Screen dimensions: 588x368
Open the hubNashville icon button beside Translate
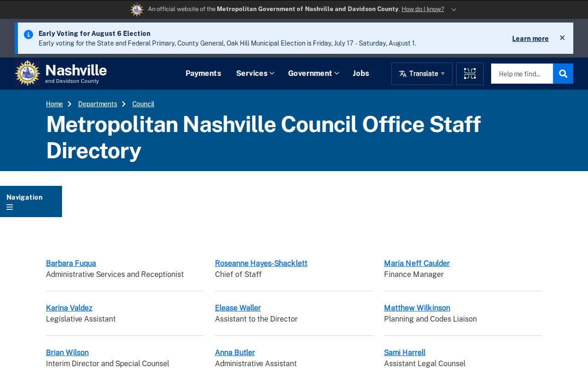[x=470, y=74]
